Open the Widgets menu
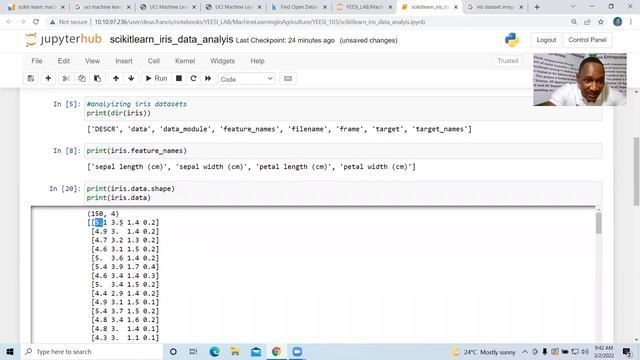The image size is (640, 360). [x=222, y=61]
